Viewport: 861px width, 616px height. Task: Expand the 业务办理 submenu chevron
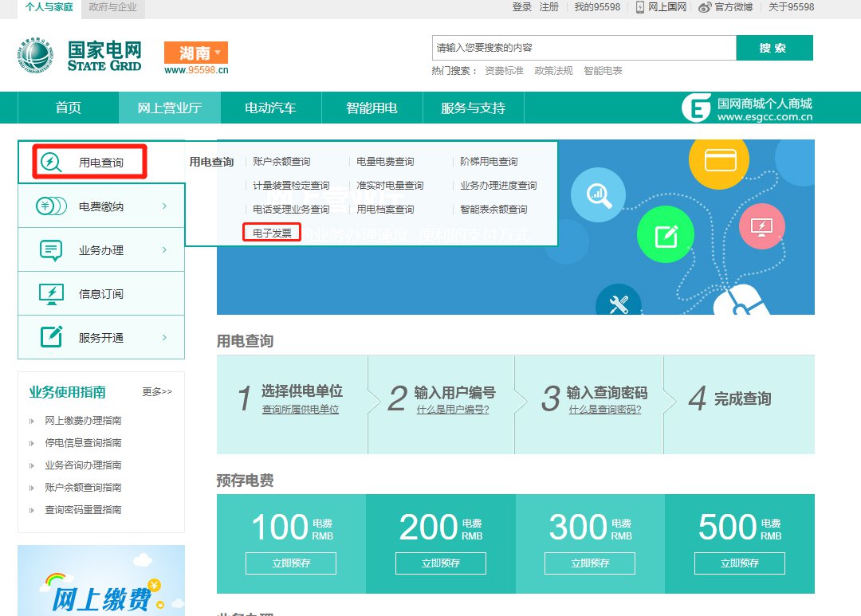coord(164,250)
